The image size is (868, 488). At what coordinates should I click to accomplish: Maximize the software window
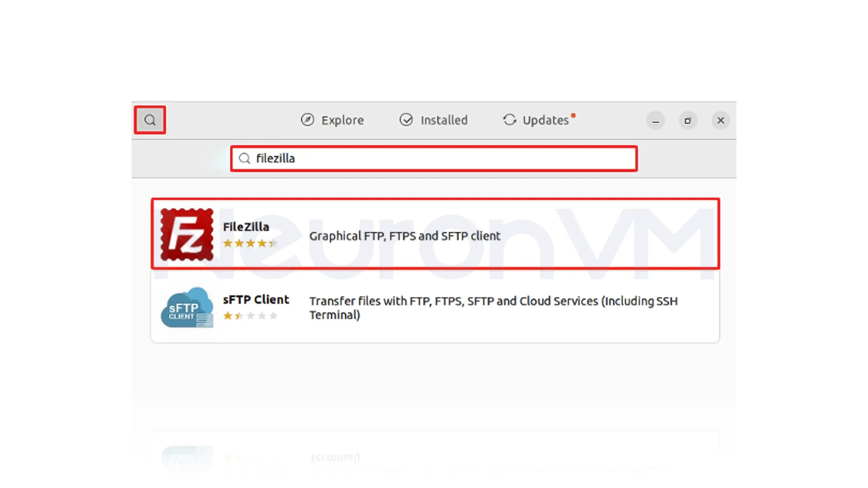[688, 121]
